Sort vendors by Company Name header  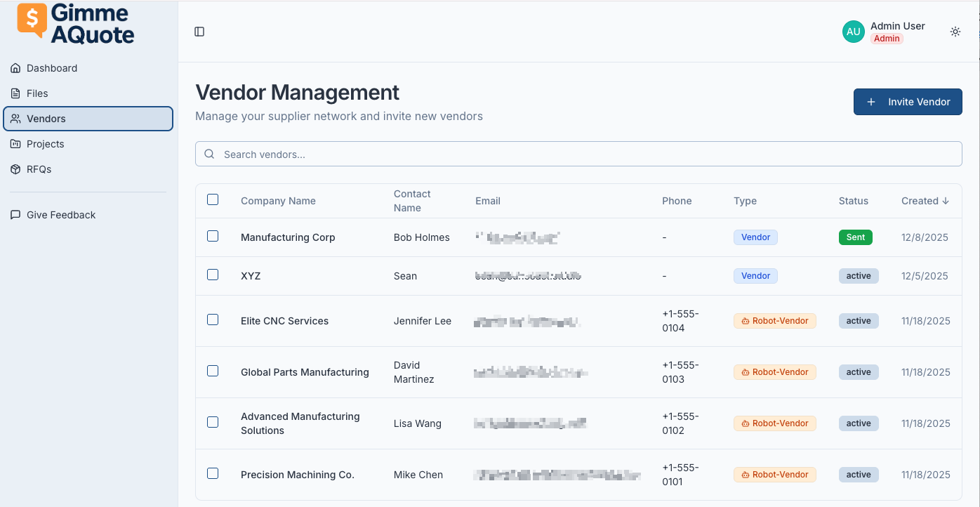click(x=278, y=201)
